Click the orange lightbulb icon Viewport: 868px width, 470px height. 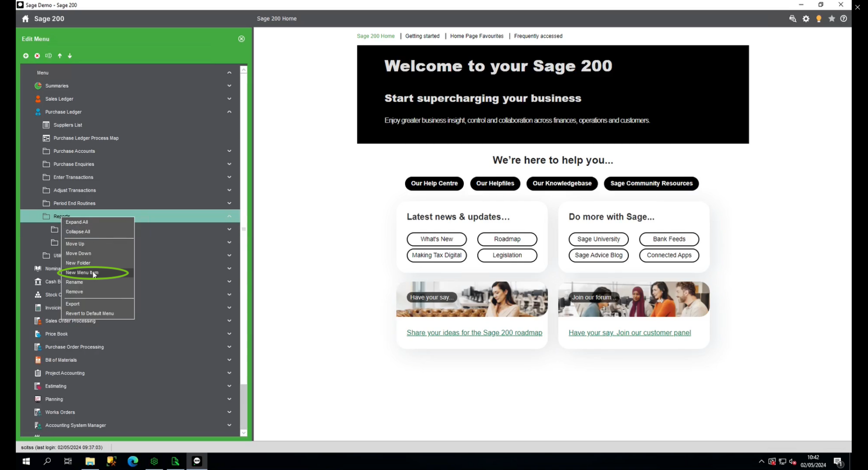pos(818,19)
